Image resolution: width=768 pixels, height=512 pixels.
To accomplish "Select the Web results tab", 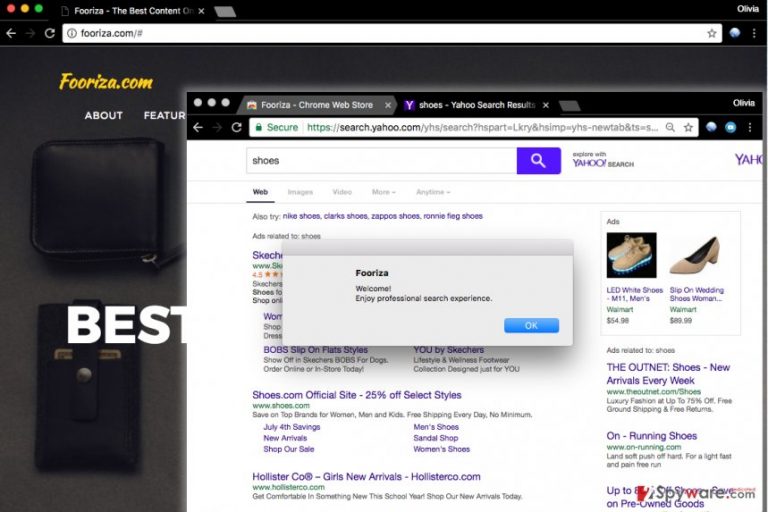I will 260,192.
